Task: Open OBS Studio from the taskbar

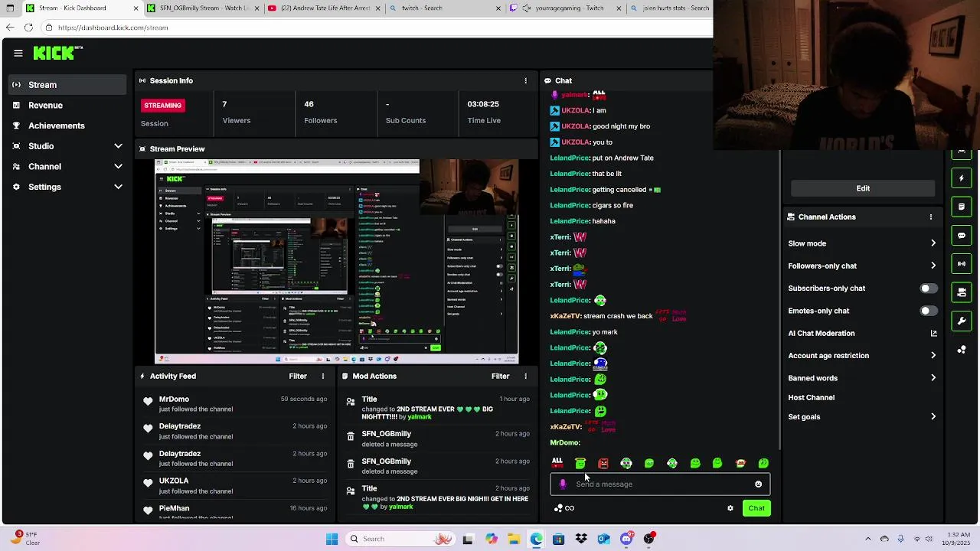Action: 649,539
